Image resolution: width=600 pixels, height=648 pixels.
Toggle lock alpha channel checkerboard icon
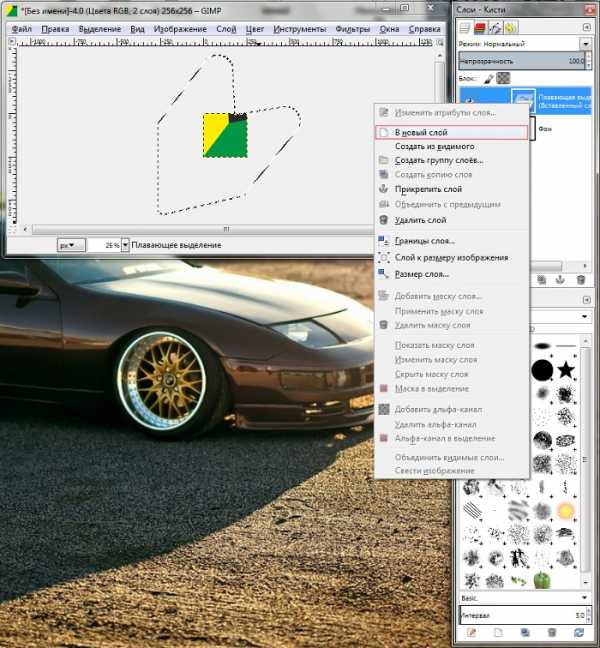503,78
